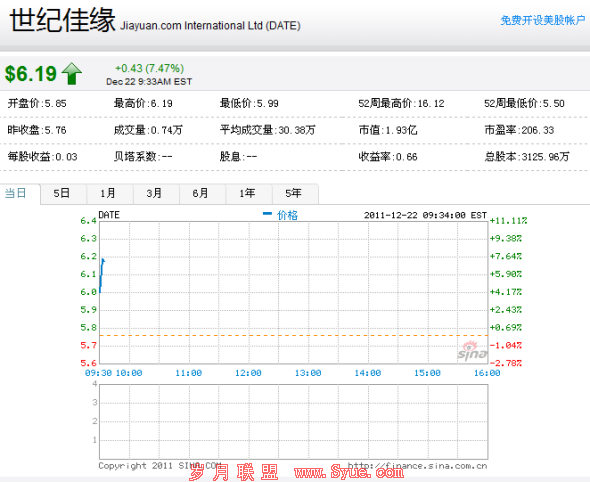The height and width of the screenshot is (482, 590).
Task: Click the 世纪佳缘 stock title
Action: click(62, 20)
